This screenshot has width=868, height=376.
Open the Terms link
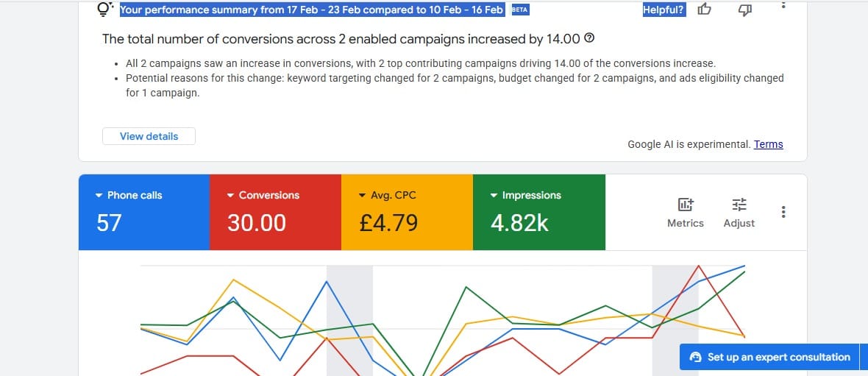point(769,144)
